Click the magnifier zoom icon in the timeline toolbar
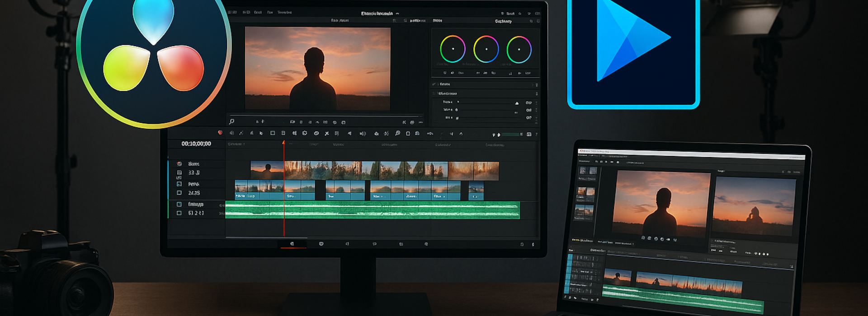Screen dimensions: 868x316 click(397, 134)
